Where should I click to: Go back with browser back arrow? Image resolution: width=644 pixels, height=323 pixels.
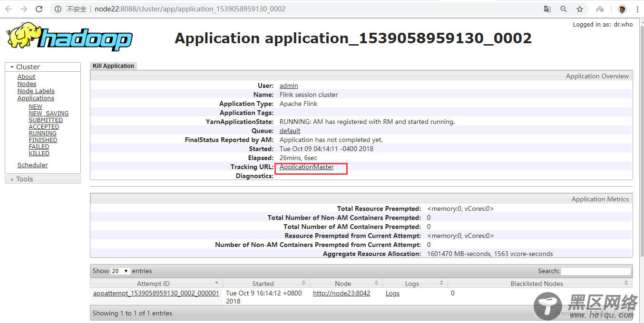coord(9,9)
